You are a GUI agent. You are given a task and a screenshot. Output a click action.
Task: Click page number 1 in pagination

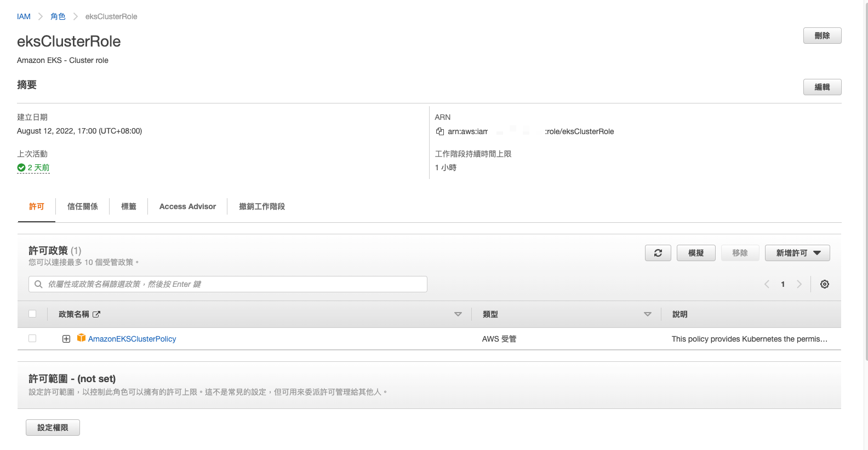[783, 284]
